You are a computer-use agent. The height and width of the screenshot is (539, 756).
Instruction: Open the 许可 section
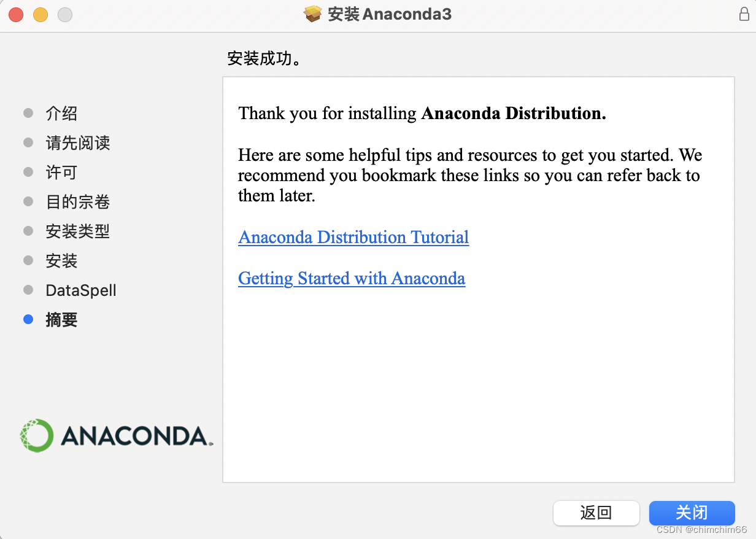click(x=61, y=173)
